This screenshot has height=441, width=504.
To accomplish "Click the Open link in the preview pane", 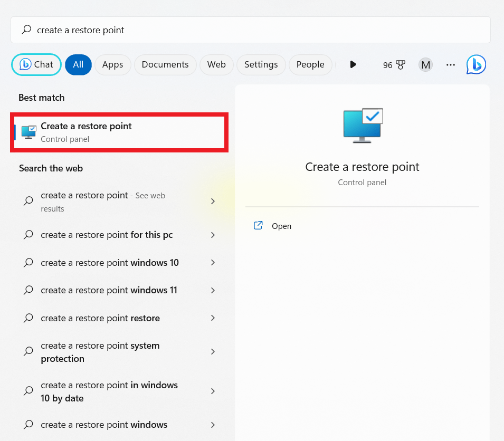I will 281,226.
